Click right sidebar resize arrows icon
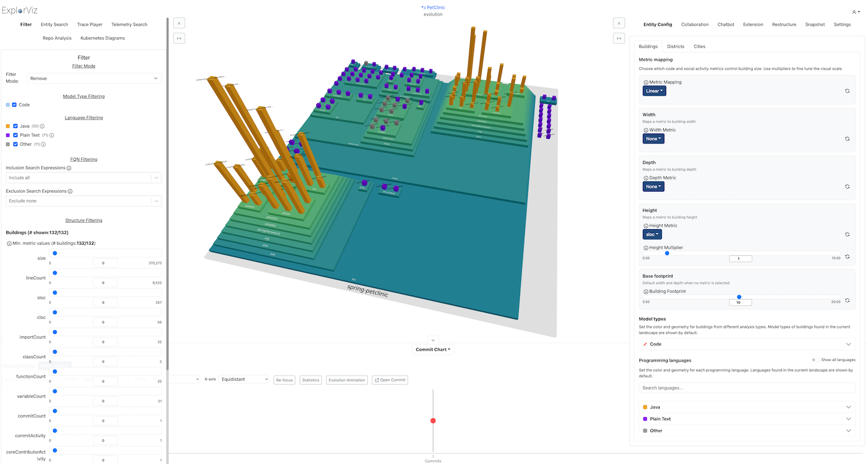 click(619, 38)
